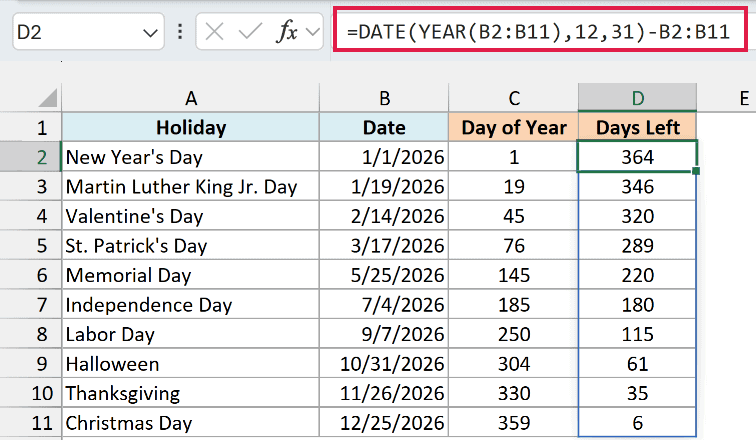Select Days Left cell 289

tap(637, 245)
